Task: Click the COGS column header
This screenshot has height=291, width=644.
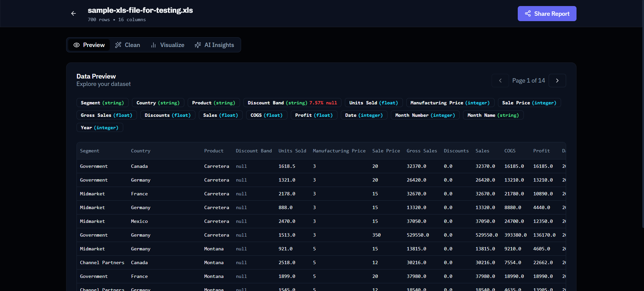Action: 510,151
